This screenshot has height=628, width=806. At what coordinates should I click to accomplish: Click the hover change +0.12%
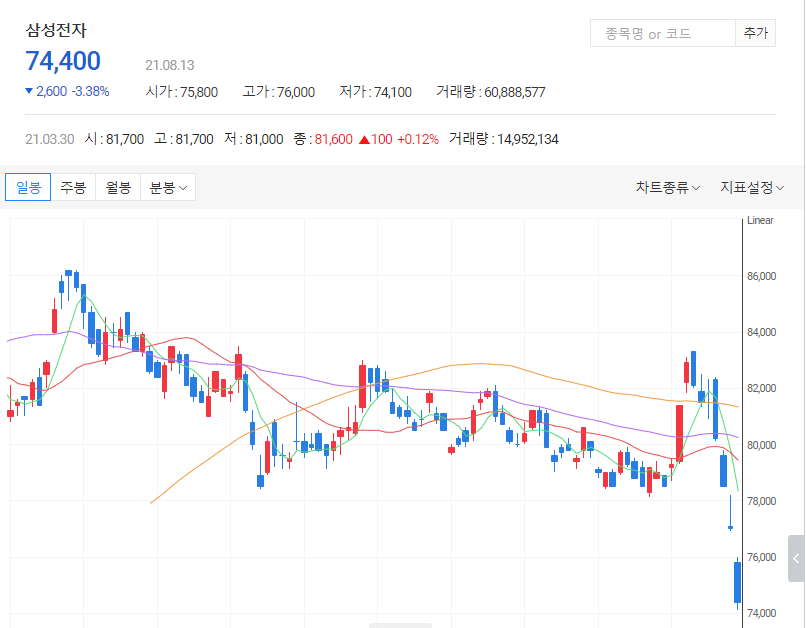tap(418, 139)
